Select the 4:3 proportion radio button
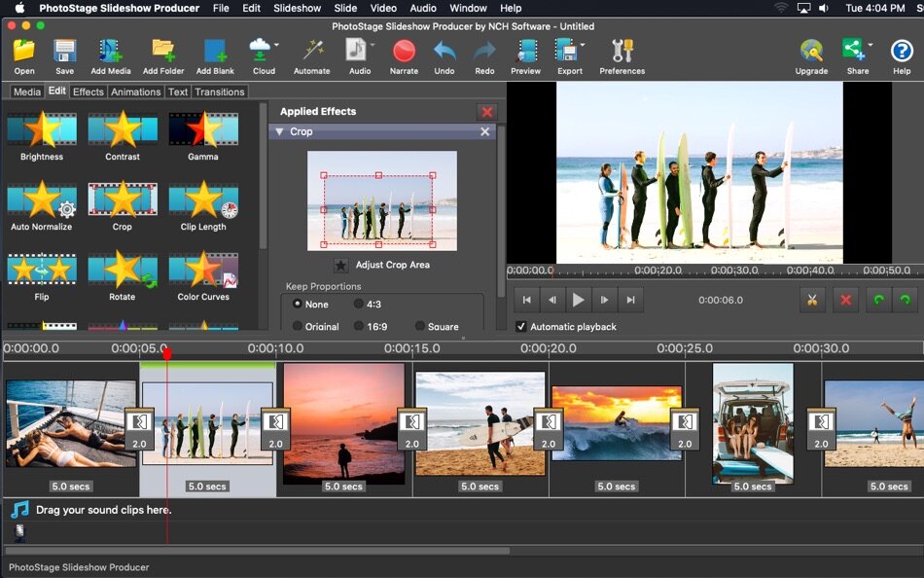The image size is (924, 578). pyautogui.click(x=358, y=304)
